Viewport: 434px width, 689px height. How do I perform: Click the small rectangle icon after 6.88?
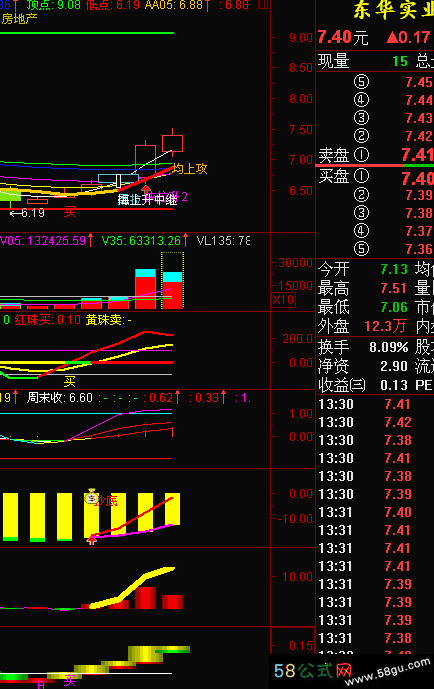click(263, 4)
